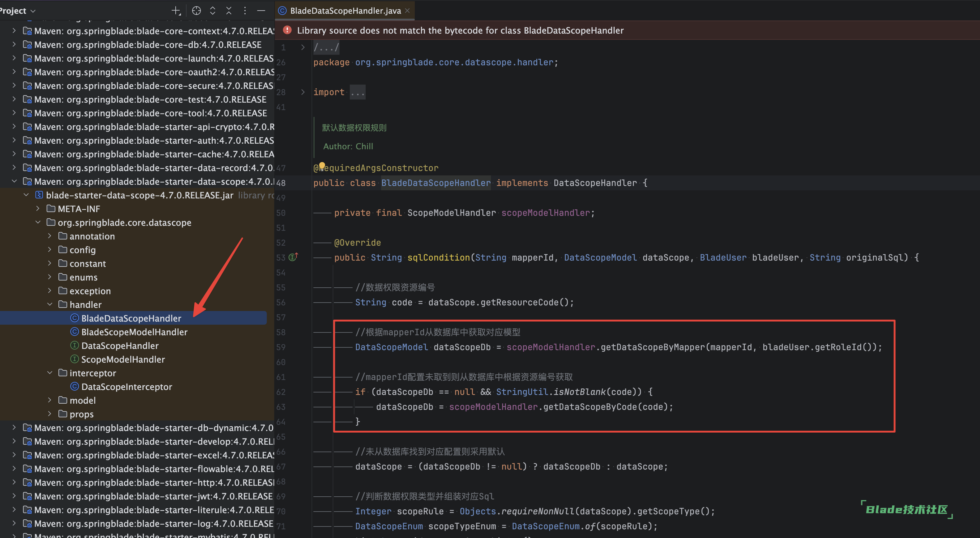Expand the folded header comment on line 1
This screenshot has width=980, height=538.
click(x=303, y=47)
